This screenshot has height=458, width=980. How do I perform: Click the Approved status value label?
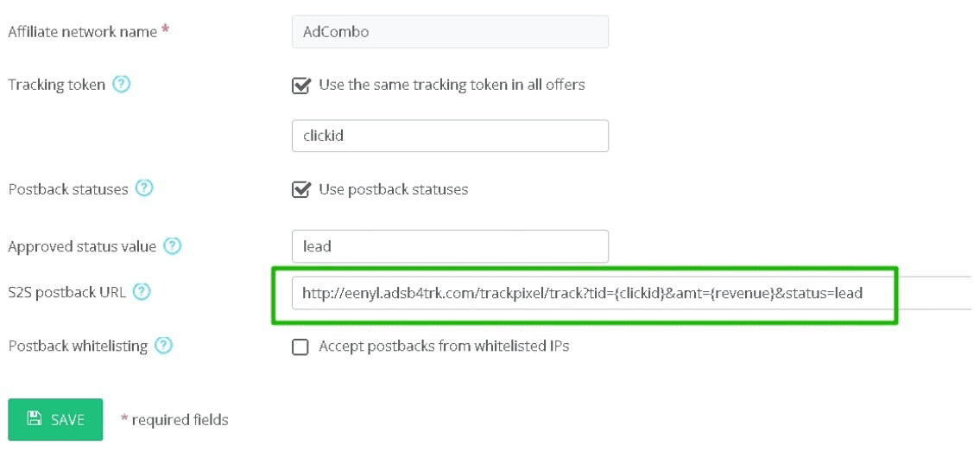point(82,246)
